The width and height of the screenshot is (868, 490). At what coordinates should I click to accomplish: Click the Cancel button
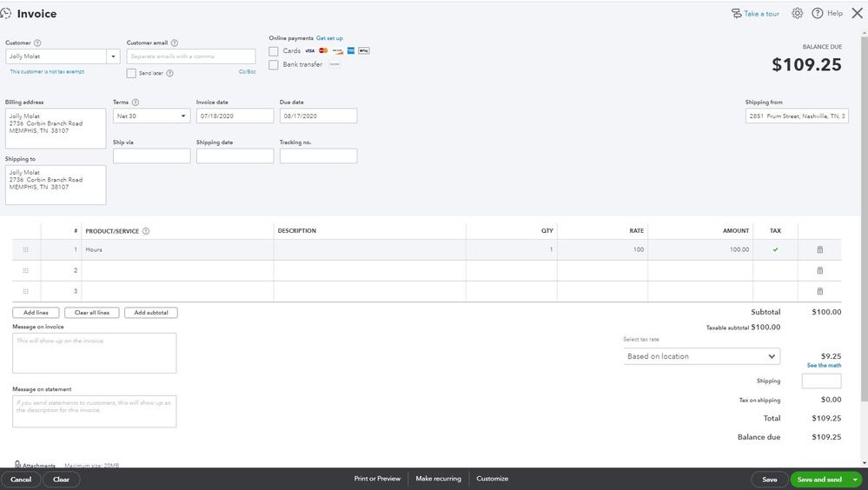pos(21,480)
